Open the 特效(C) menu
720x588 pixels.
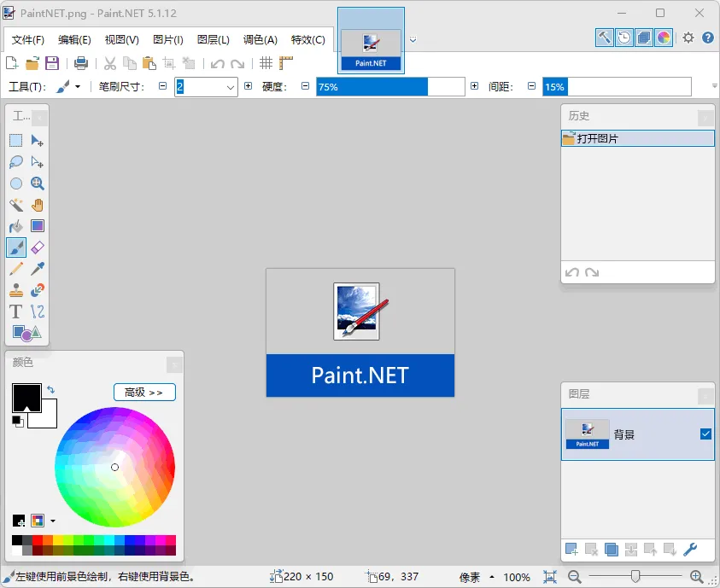coord(308,40)
